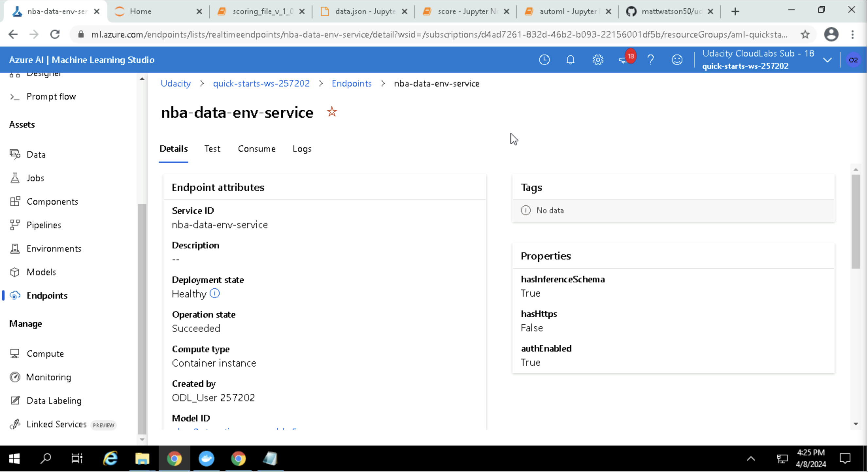The width and height of the screenshot is (868, 472).
Task: Go to Pipelines in sidebar
Action: (44, 225)
